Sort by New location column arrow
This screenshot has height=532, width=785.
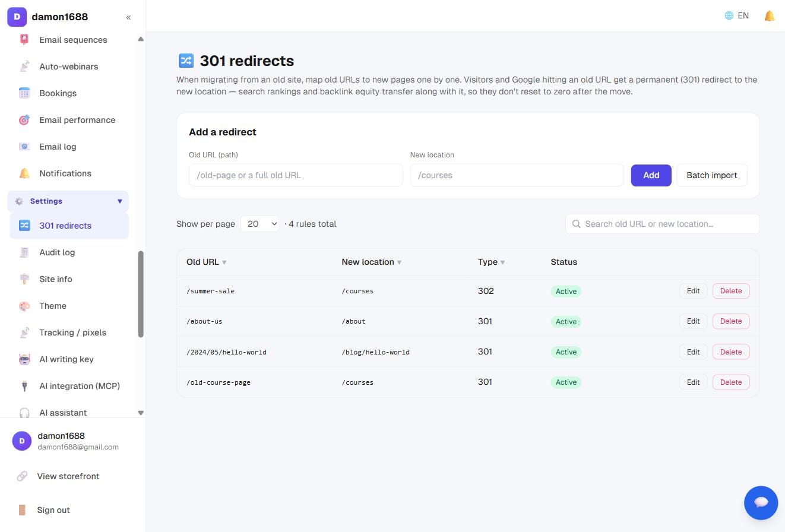(399, 262)
